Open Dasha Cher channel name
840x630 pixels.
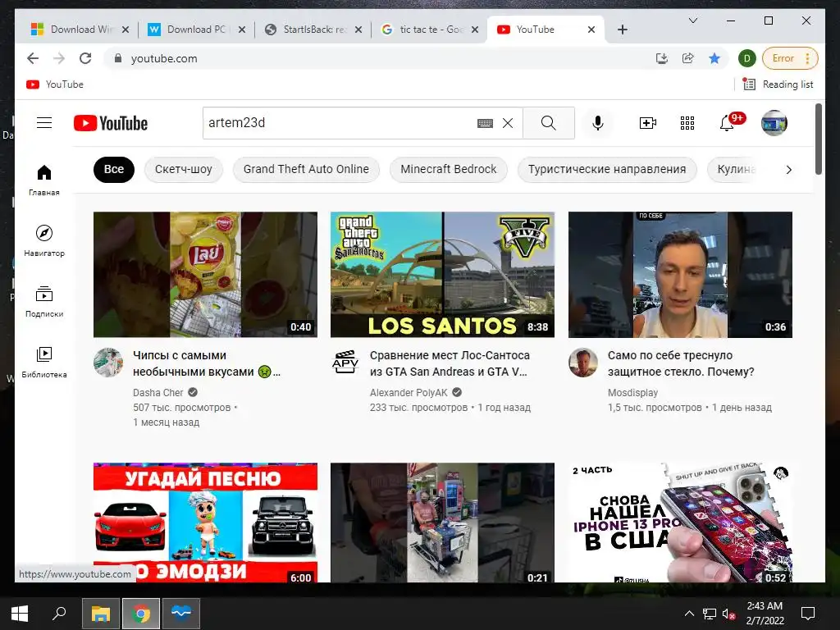[158, 393]
